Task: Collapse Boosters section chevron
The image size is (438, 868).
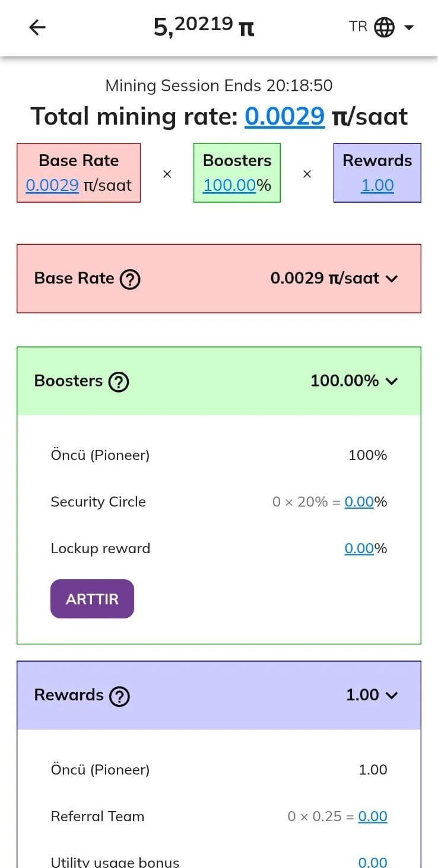Action: [x=391, y=381]
